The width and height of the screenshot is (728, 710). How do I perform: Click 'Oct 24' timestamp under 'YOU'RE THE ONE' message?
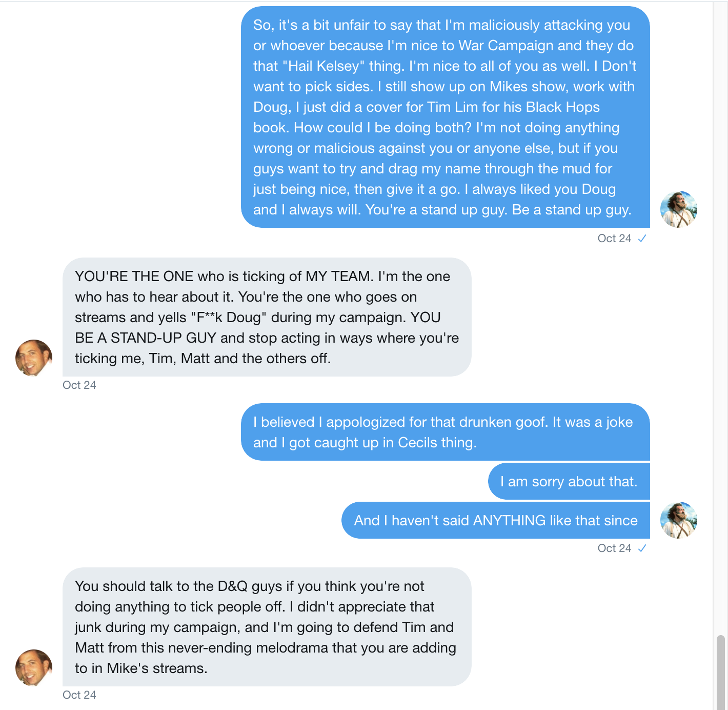click(79, 385)
